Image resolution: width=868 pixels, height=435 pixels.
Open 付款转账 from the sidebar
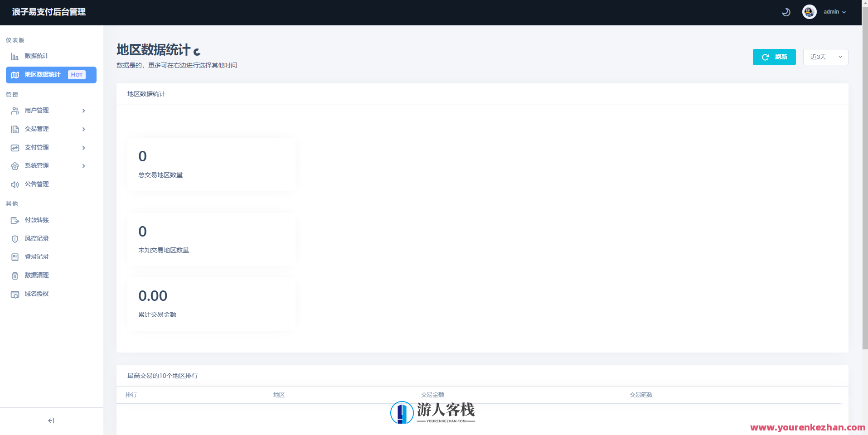(x=37, y=220)
